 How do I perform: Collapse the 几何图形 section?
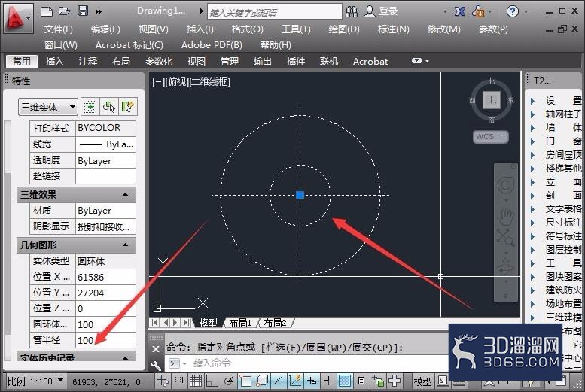[x=126, y=245]
